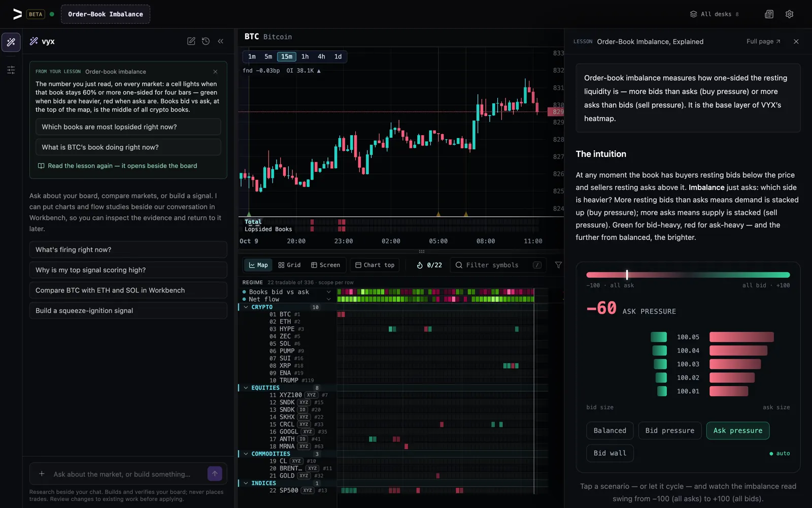Switch to the Screen view tab
This screenshot has height=508, width=812.
coord(326,265)
